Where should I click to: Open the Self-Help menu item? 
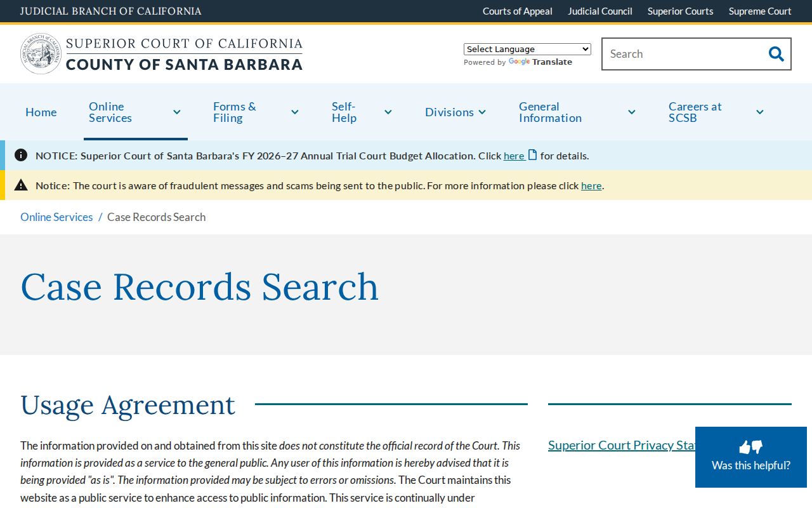coord(344,112)
